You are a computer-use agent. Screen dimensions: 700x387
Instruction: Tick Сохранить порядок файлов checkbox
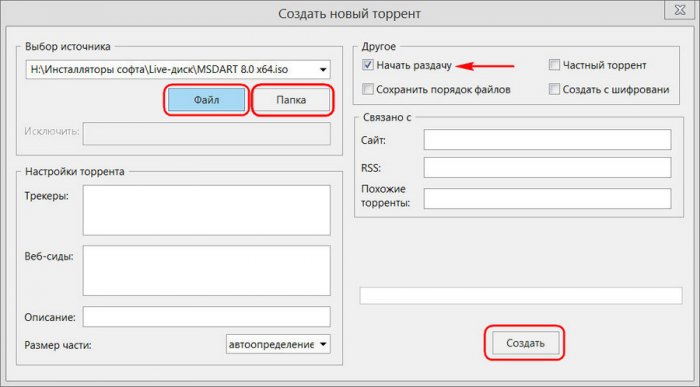(x=367, y=89)
